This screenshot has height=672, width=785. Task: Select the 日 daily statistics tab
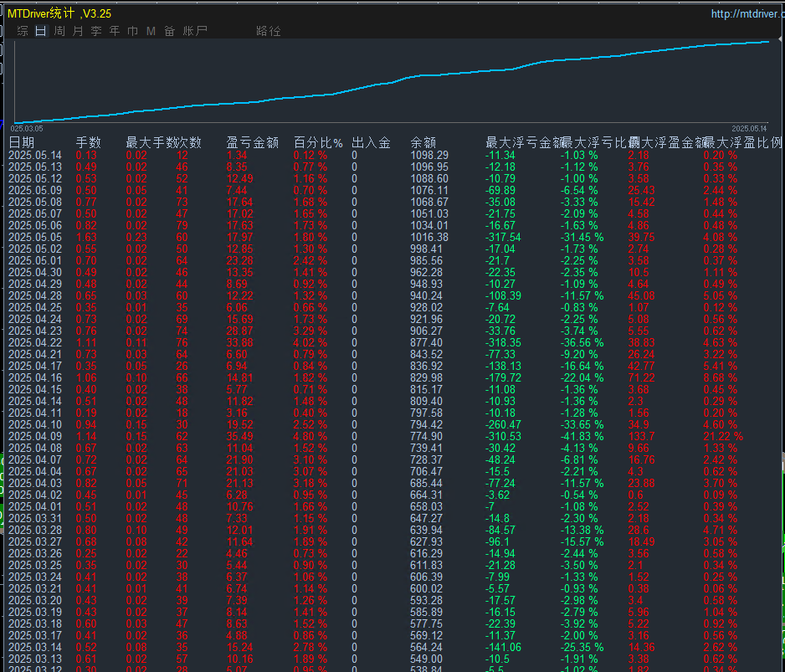[41, 31]
